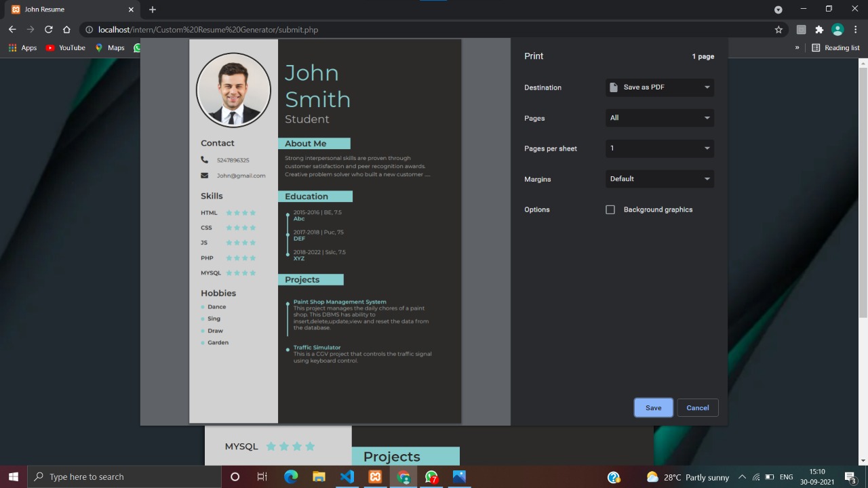Open the Apps bookmark
Viewport: 868px width, 488px height.
(x=22, y=47)
